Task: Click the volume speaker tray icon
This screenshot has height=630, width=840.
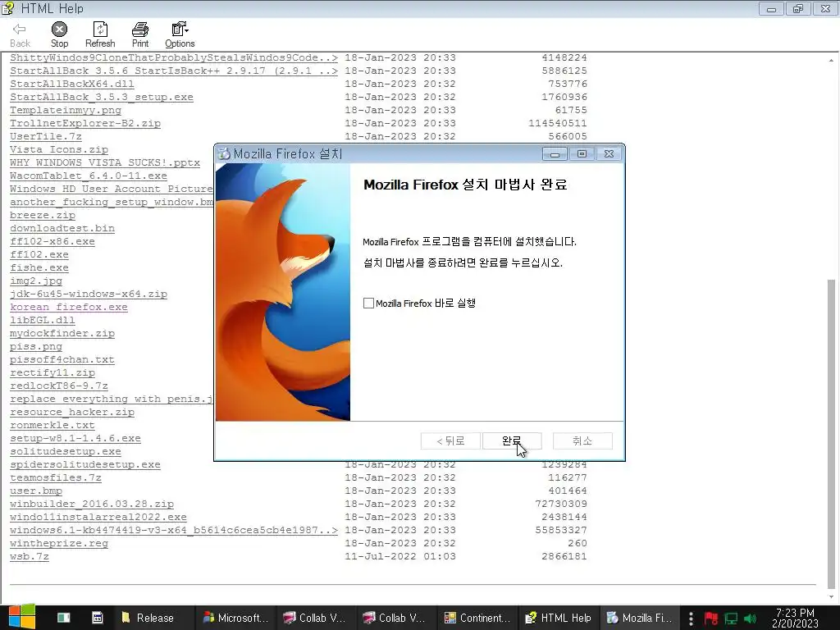Action: click(750, 619)
